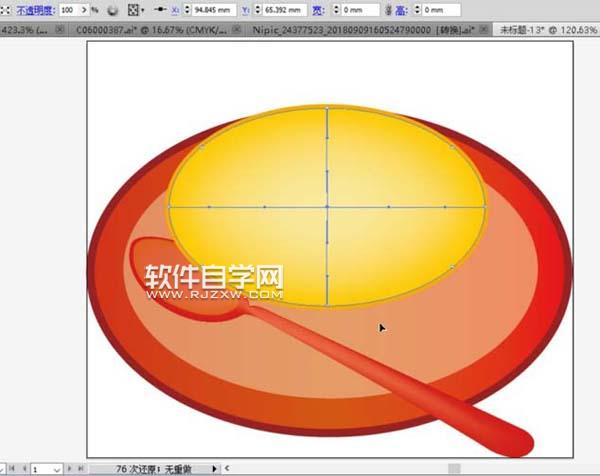Screen dimensions: 600x476
Task: Click the Y field showing 65.392 mm
Action: point(284,10)
